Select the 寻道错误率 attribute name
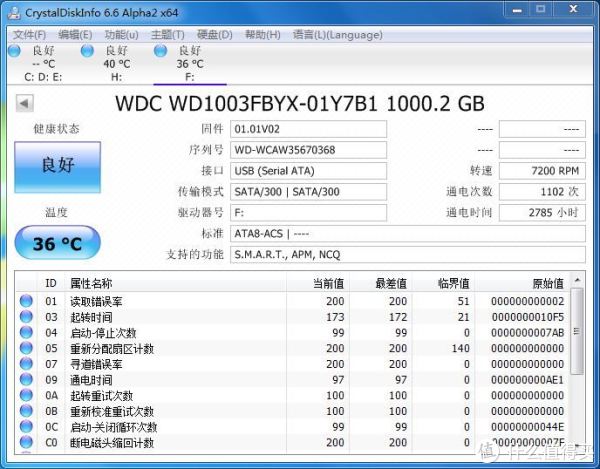Image resolution: width=600 pixels, height=469 pixels. coord(96,364)
